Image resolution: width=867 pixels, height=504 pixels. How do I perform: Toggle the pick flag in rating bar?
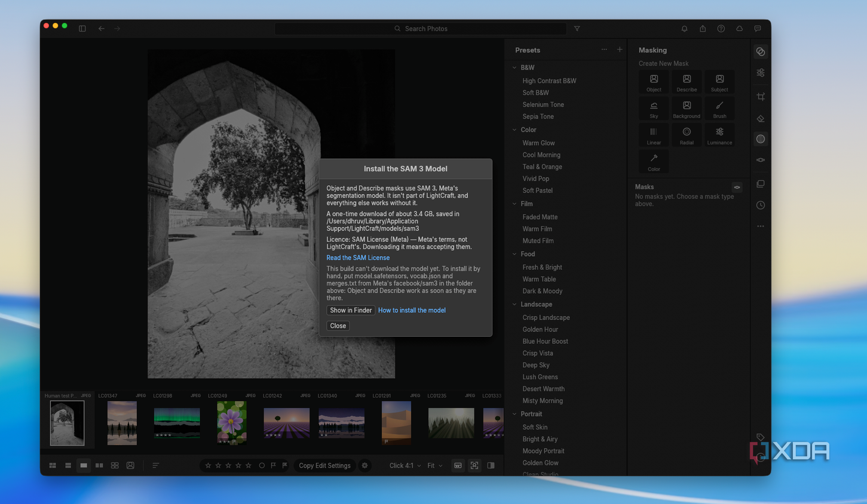(274, 465)
